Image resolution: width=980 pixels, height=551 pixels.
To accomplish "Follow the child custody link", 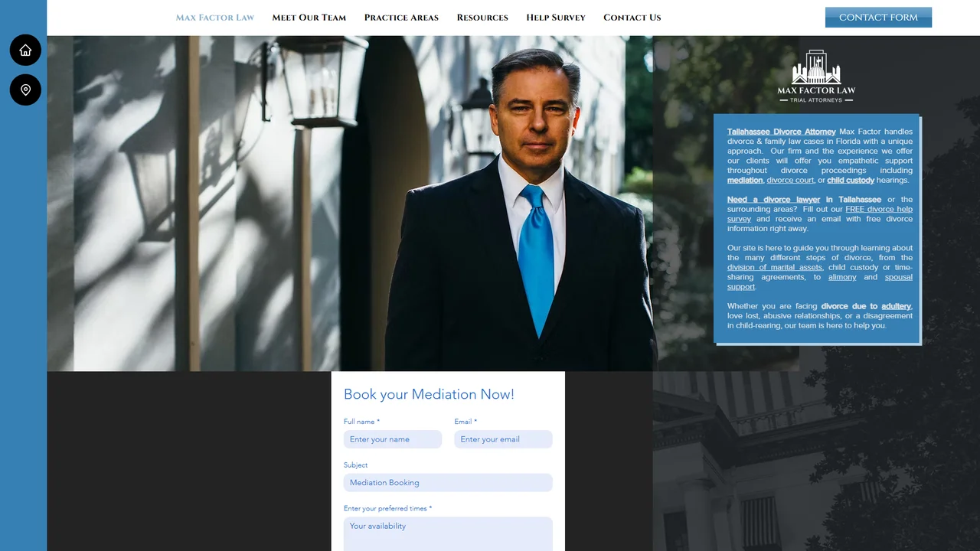I will coord(851,180).
